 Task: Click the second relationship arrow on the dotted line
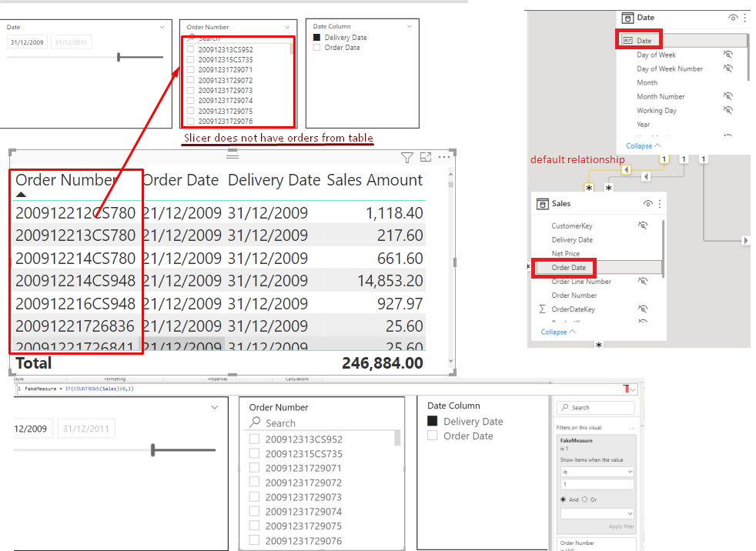[x=646, y=176]
